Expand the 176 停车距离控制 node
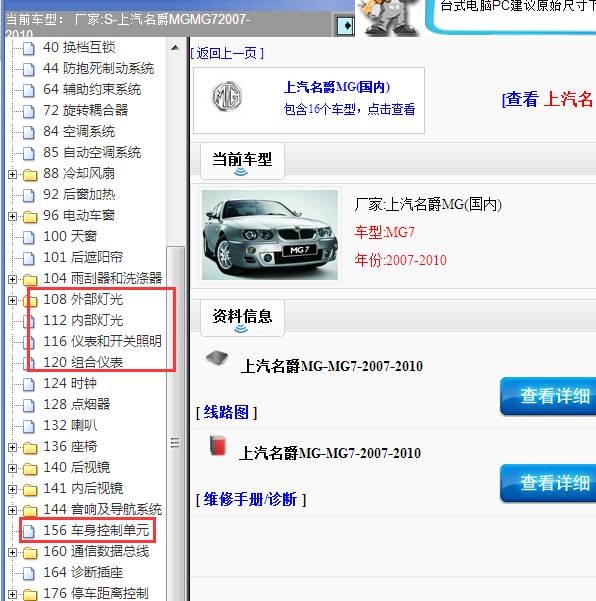596x601 pixels. (x=12, y=594)
